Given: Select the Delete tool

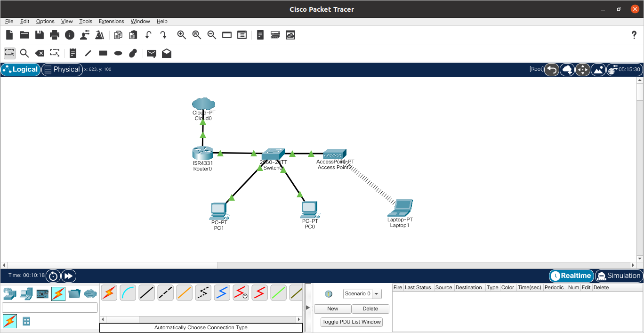Looking at the screenshot, I should [x=40, y=53].
